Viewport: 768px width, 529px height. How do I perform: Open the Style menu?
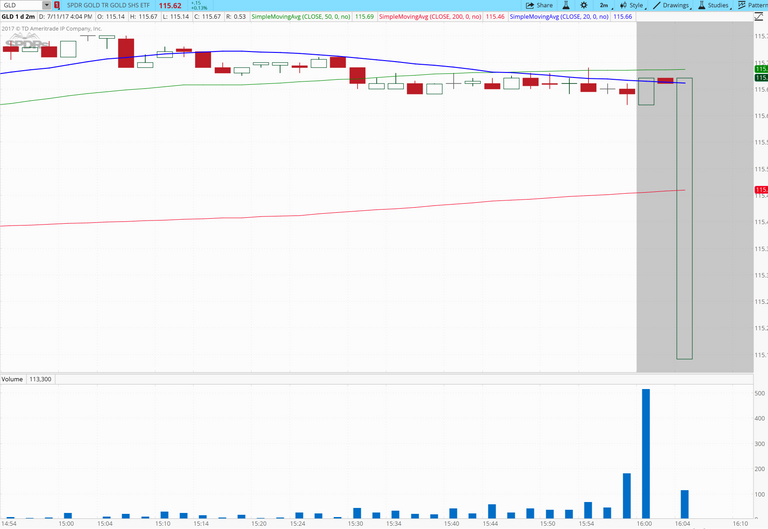(633, 5)
